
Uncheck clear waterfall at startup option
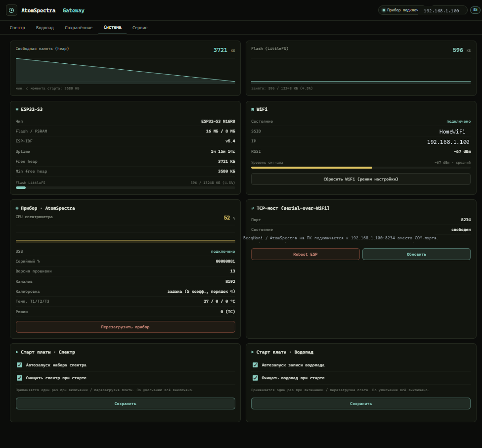point(255,378)
